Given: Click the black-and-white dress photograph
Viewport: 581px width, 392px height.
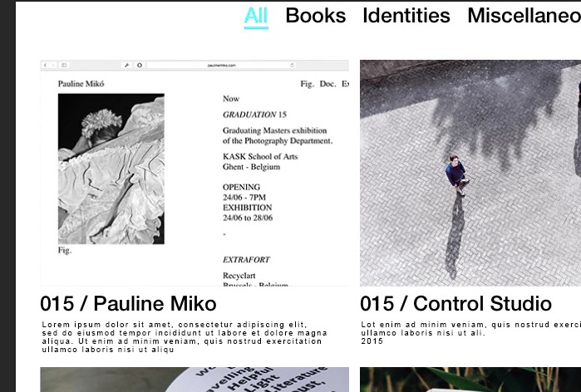Looking at the screenshot, I should pyautogui.click(x=111, y=169).
